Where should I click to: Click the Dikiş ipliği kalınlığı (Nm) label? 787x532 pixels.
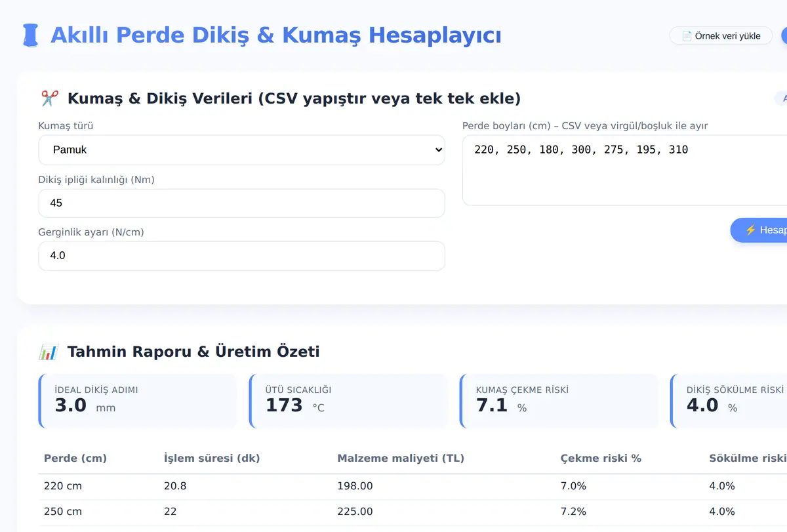click(96, 179)
